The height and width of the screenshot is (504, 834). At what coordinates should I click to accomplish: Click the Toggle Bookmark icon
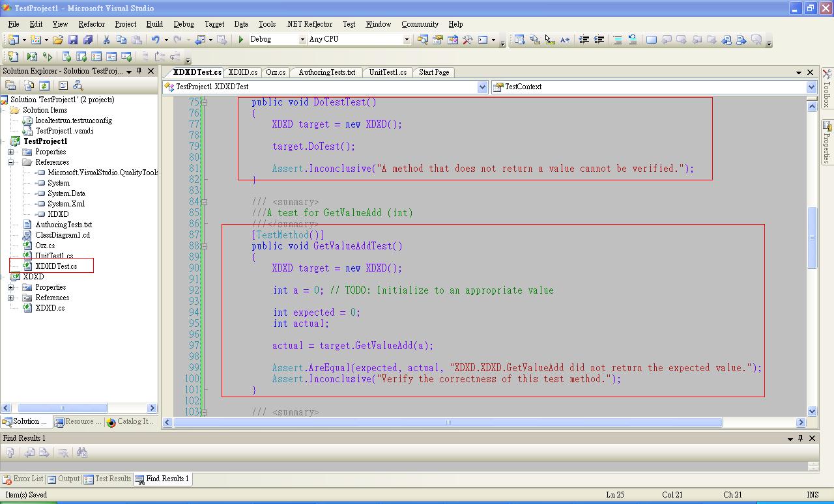(651, 40)
